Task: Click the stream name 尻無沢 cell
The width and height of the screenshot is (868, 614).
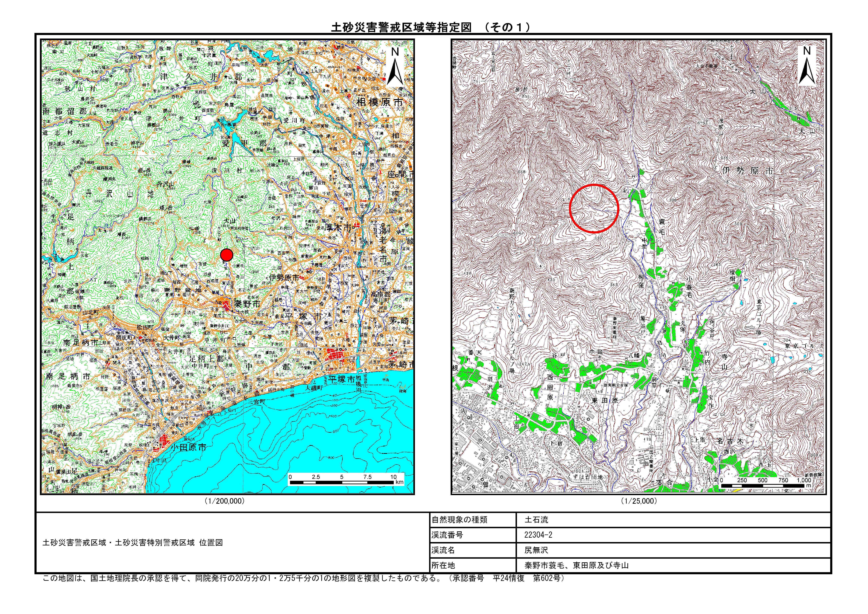Action: [536, 550]
